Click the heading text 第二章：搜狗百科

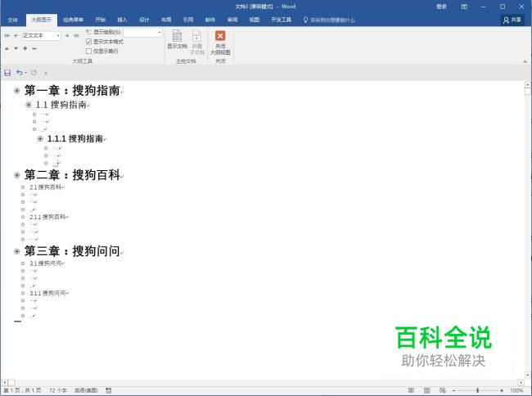pos(72,175)
